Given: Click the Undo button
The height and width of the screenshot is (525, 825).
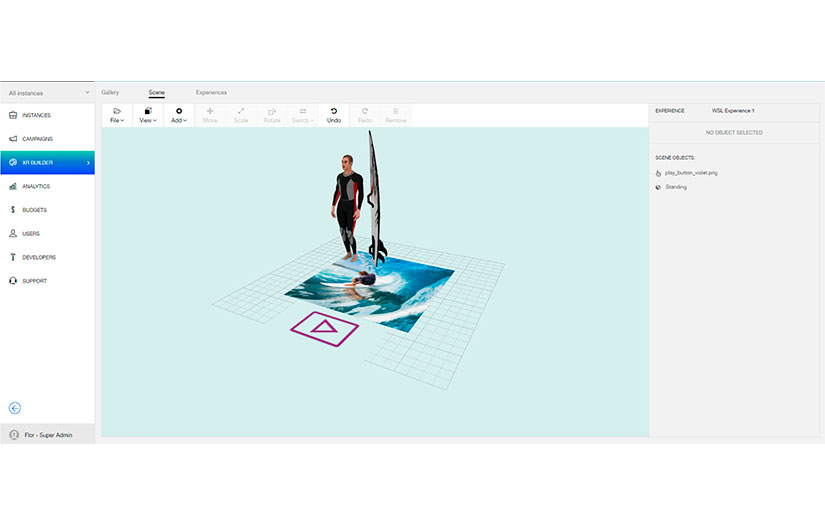Looking at the screenshot, I should (334, 115).
